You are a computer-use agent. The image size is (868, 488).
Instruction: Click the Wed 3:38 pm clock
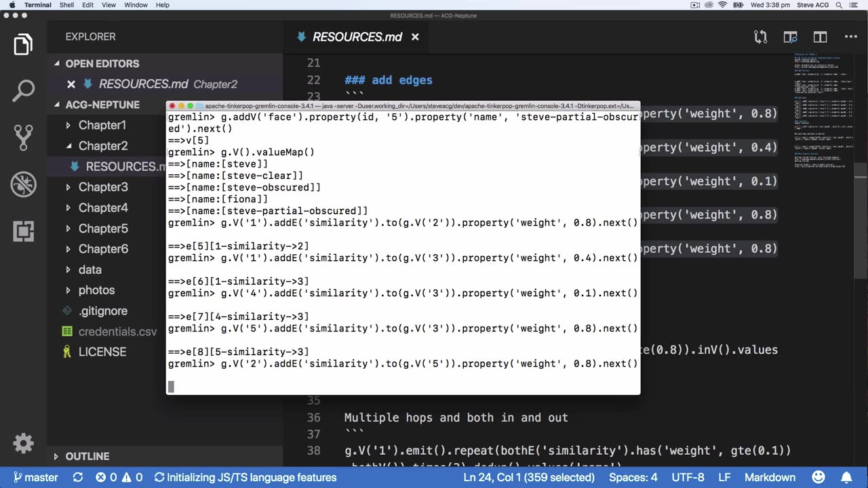[x=770, y=5]
